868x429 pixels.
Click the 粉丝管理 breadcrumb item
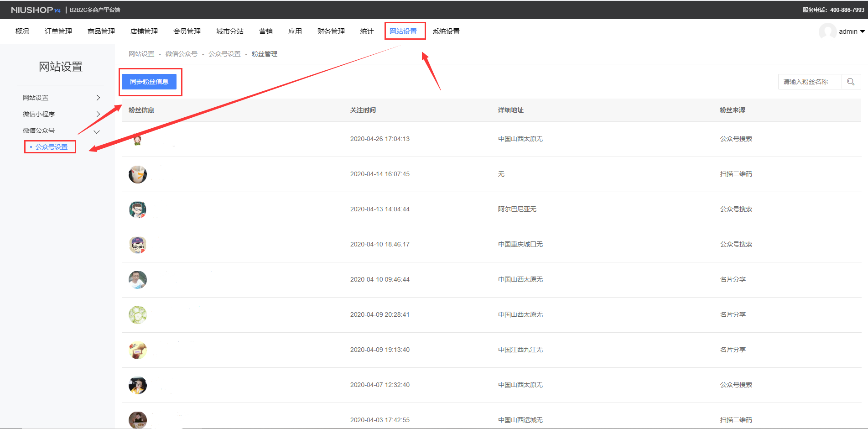tap(265, 54)
